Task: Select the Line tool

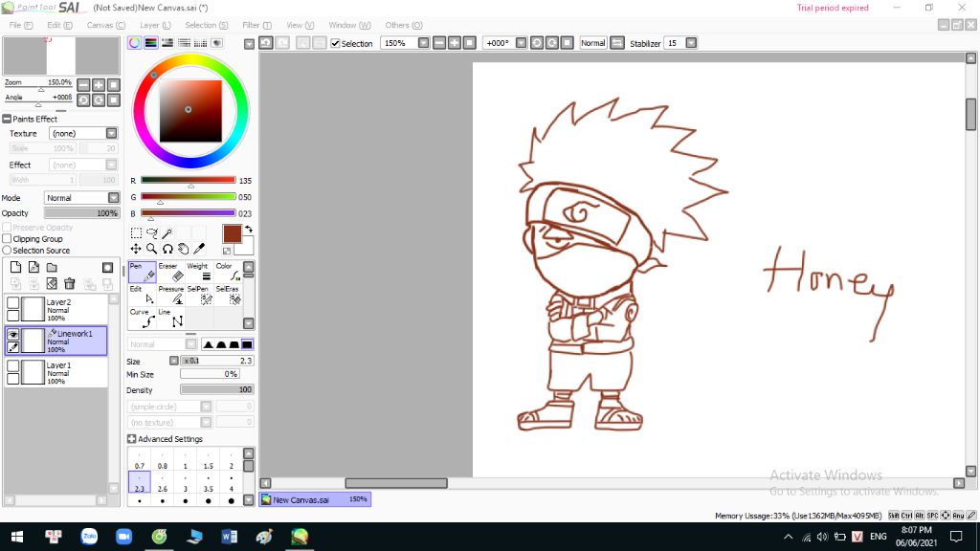Action: [x=170, y=318]
